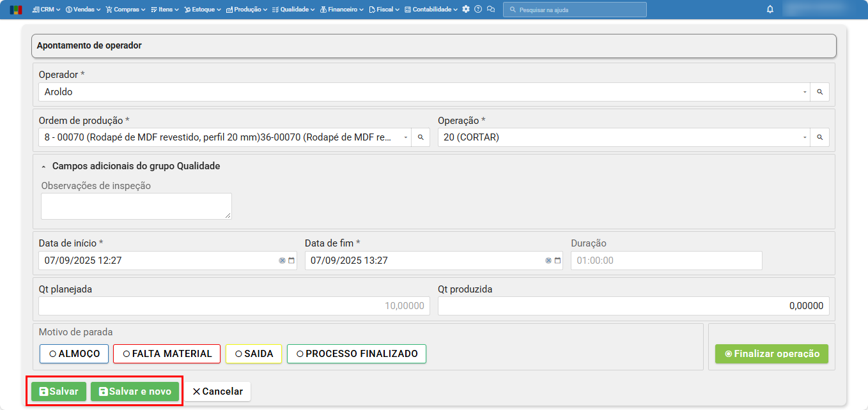Screen dimensions: 868x410
Task: Open the chat messages icon
Action: (x=491, y=10)
